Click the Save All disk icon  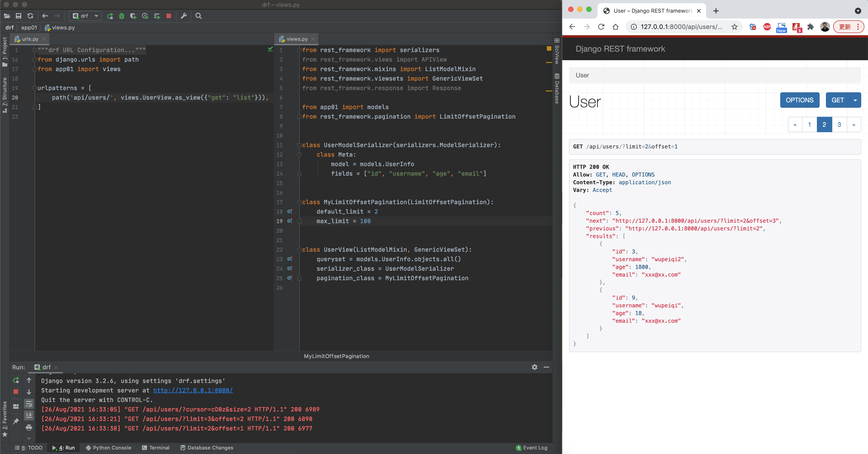[19, 16]
